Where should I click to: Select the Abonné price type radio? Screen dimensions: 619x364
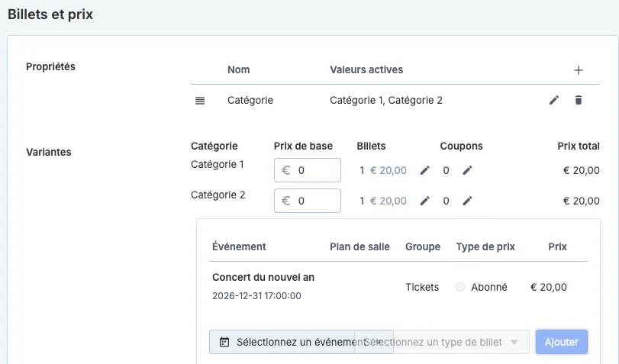click(460, 287)
